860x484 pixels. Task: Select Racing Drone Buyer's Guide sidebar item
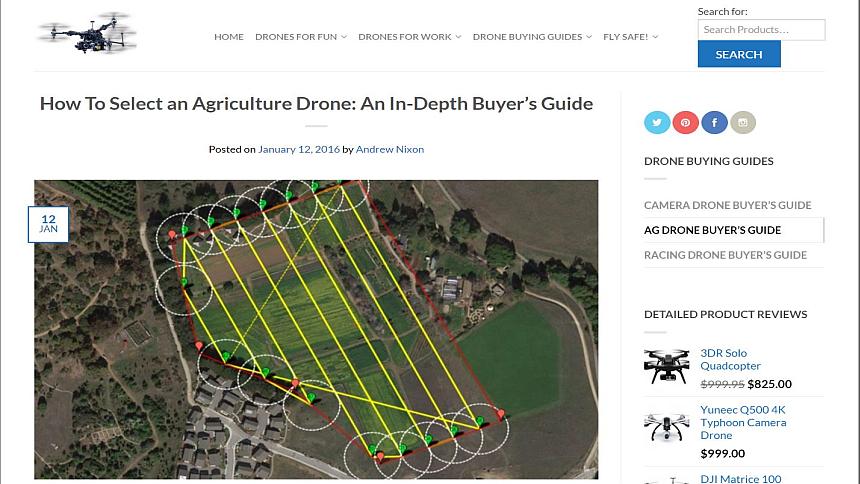pos(725,255)
